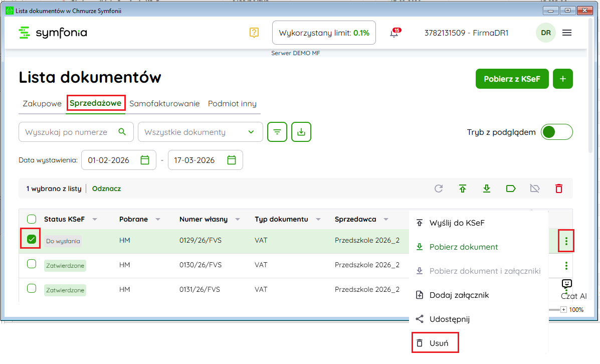Click the Pobierz z KSeF button
This screenshot has width=600, height=364.
[512, 79]
